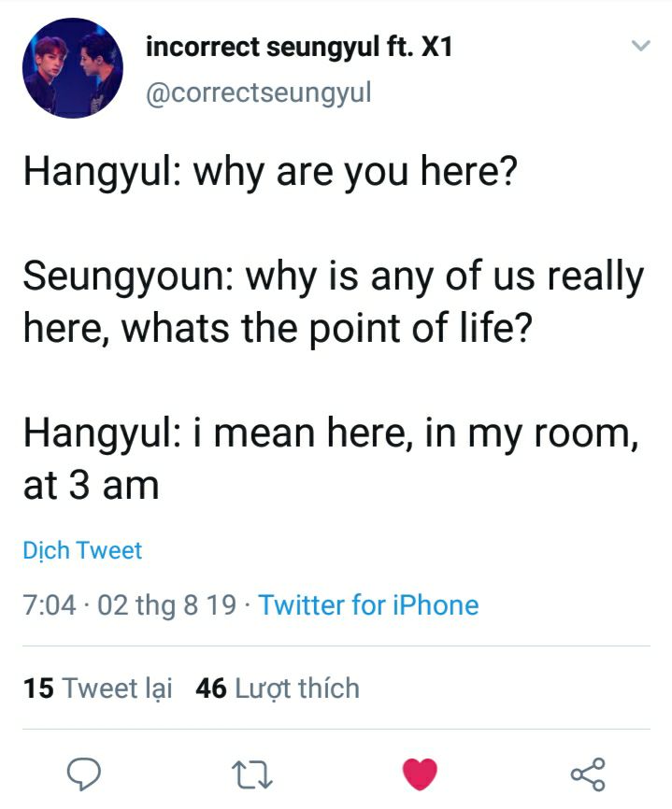Retweet using the arrows icon
The width and height of the screenshot is (672, 809).
pos(252,774)
